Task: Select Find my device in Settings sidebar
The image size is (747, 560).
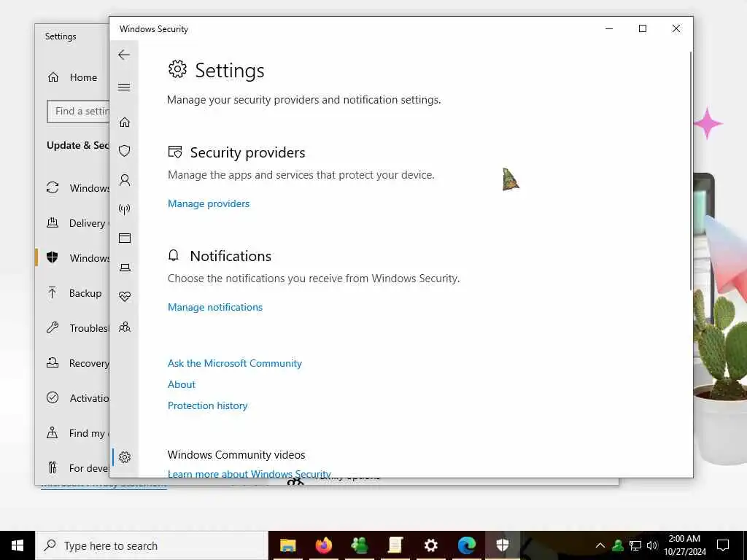Action: 72,433
